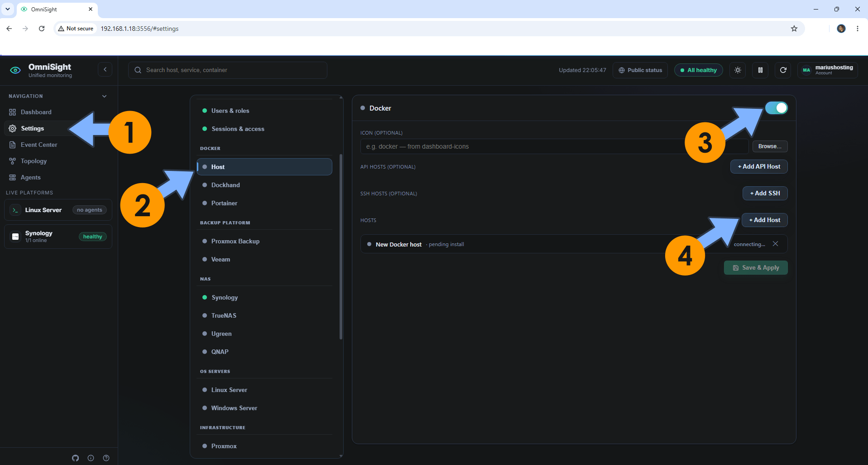This screenshot has width=868, height=465.
Task: Toggle light/dark theme sun icon
Action: pyautogui.click(x=738, y=70)
